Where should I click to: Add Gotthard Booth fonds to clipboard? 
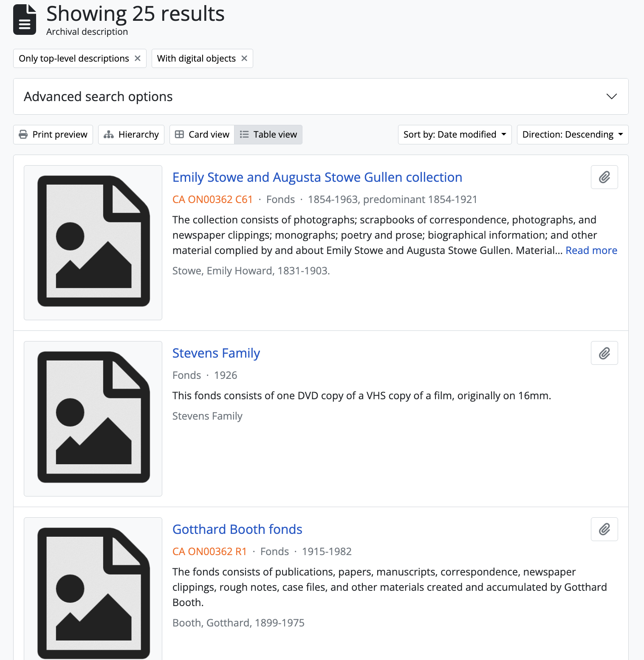click(604, 529)
